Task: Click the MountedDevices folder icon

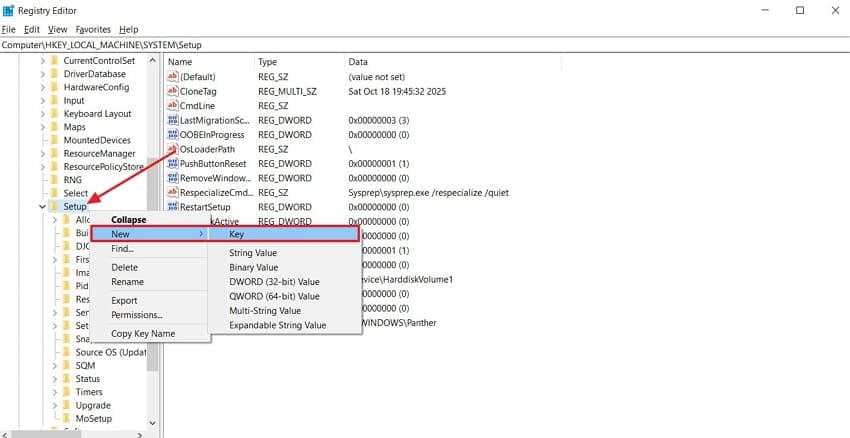Action: click(54, 140)
